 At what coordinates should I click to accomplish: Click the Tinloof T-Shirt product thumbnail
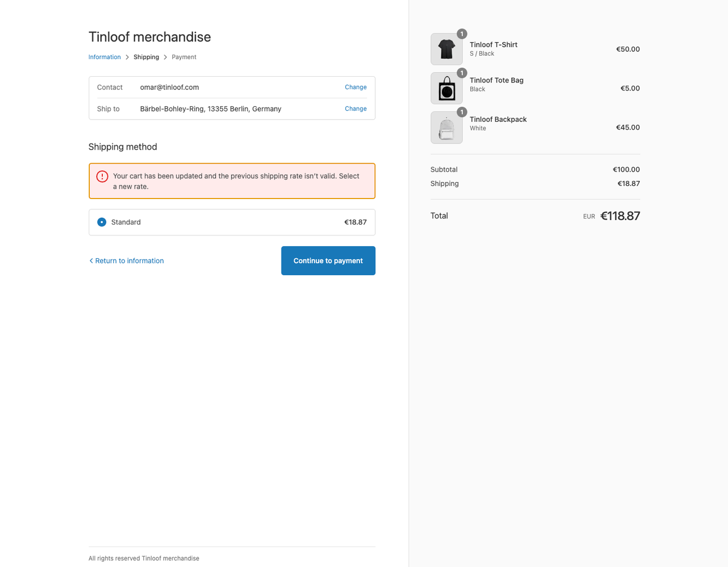coord(446,49)
